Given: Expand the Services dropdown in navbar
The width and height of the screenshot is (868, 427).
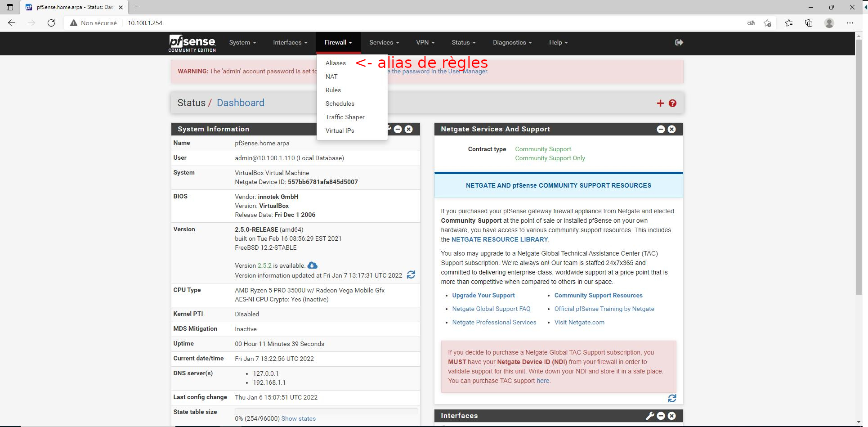Looking at the screenshot, I should click(x=384, y=42).
